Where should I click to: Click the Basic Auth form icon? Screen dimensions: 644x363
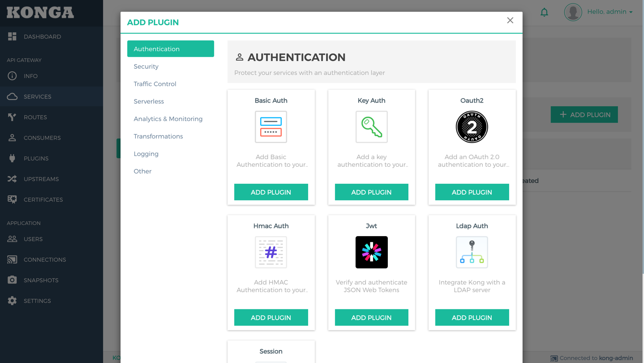tap(271, 127)
